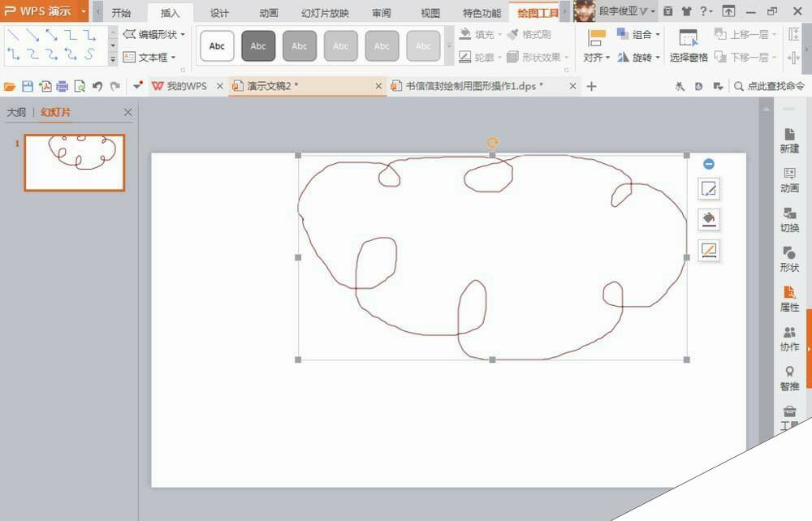Open the 文本框 dropdown arrow

point(173,58)
